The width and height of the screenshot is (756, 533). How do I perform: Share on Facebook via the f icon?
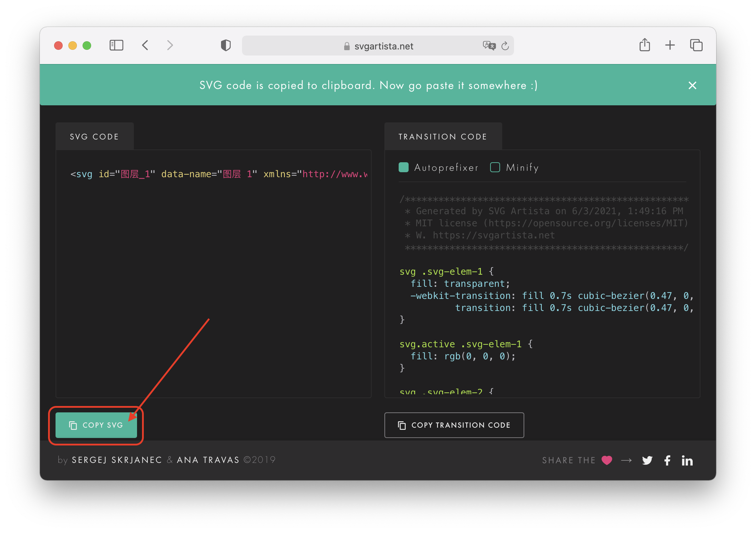click(667, 460)
